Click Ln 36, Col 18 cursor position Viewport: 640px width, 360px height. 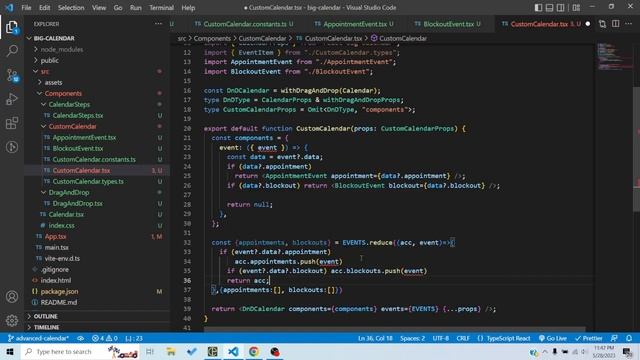[375, 338]
